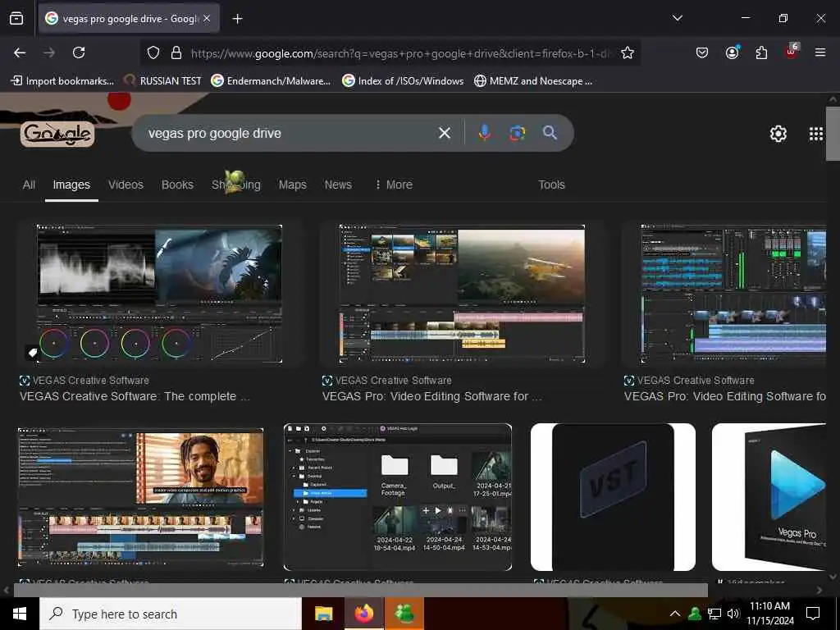The width and height of the screenshot is (840, 630).
Task: Switch to the Videos tab
Action: 126,185
